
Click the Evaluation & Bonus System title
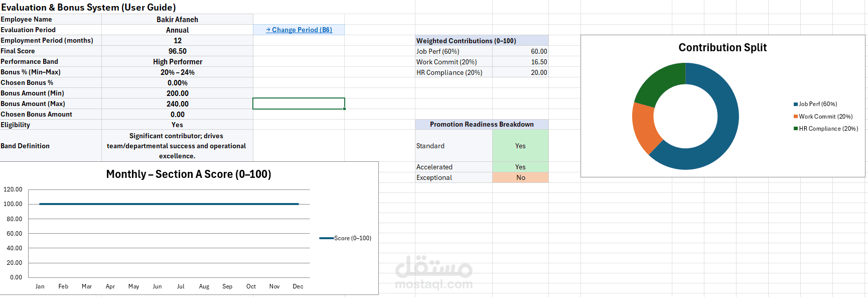tap(88, 7)
